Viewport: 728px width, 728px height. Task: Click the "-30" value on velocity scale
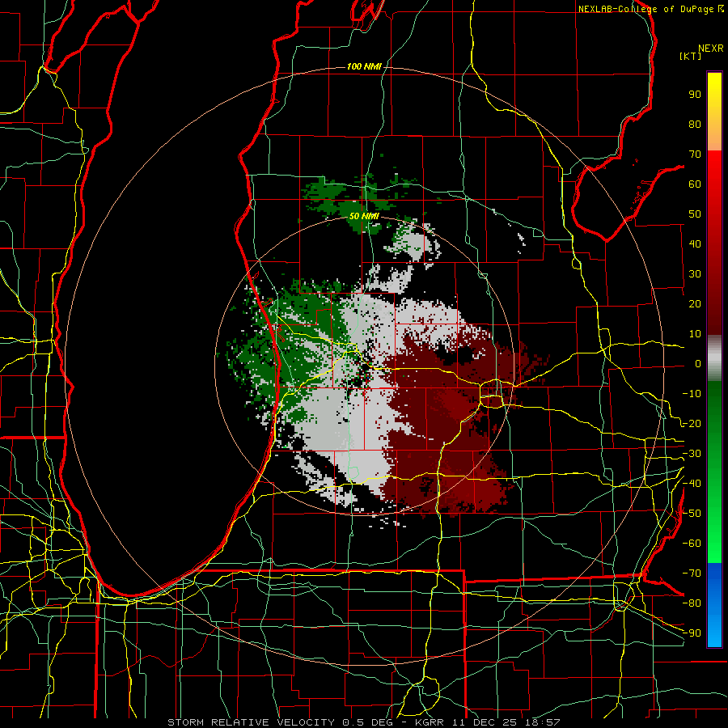pos(692,454)
